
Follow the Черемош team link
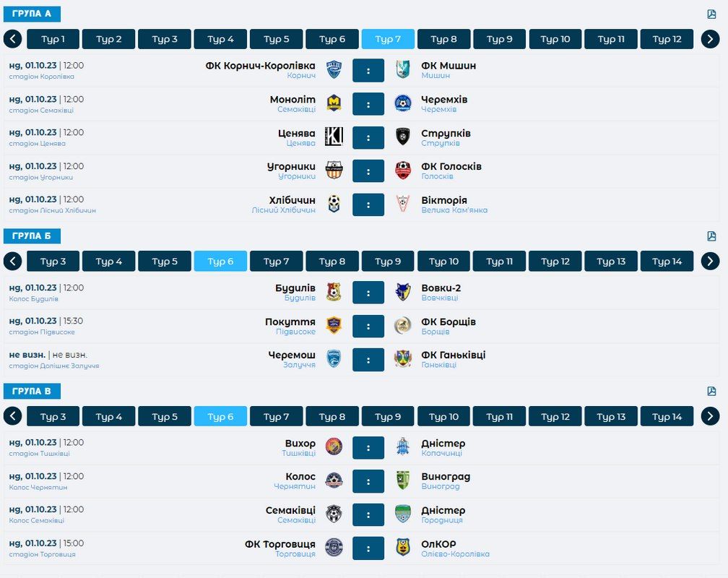[x=292, y=355]
